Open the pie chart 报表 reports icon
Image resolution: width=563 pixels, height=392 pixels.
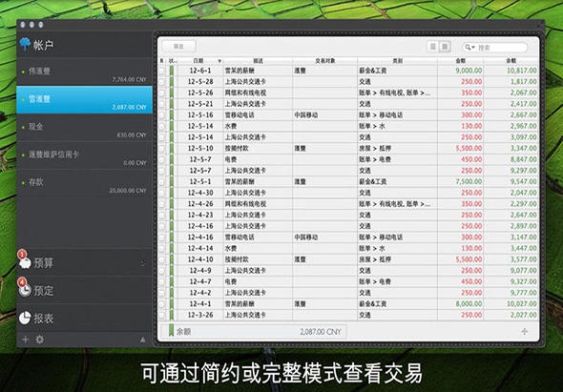pos(25,318)
